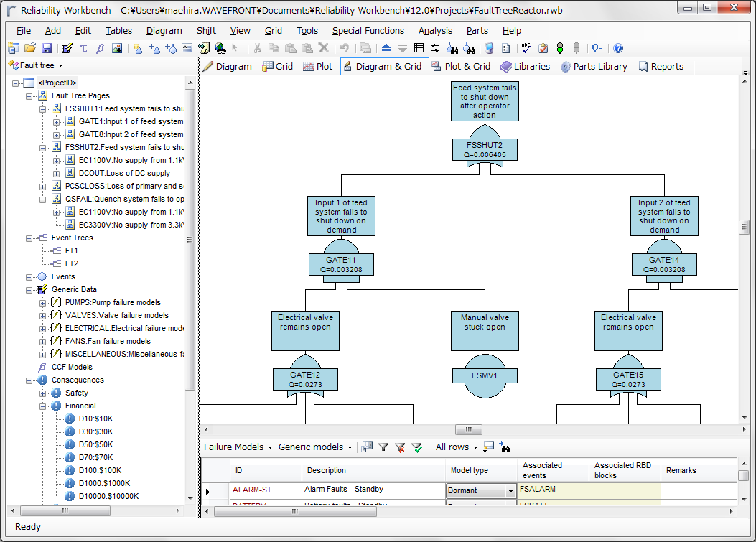Expand the PUMPS:Pump failure models node
This screenshot has height=542, width=756.
coord(43,304)
